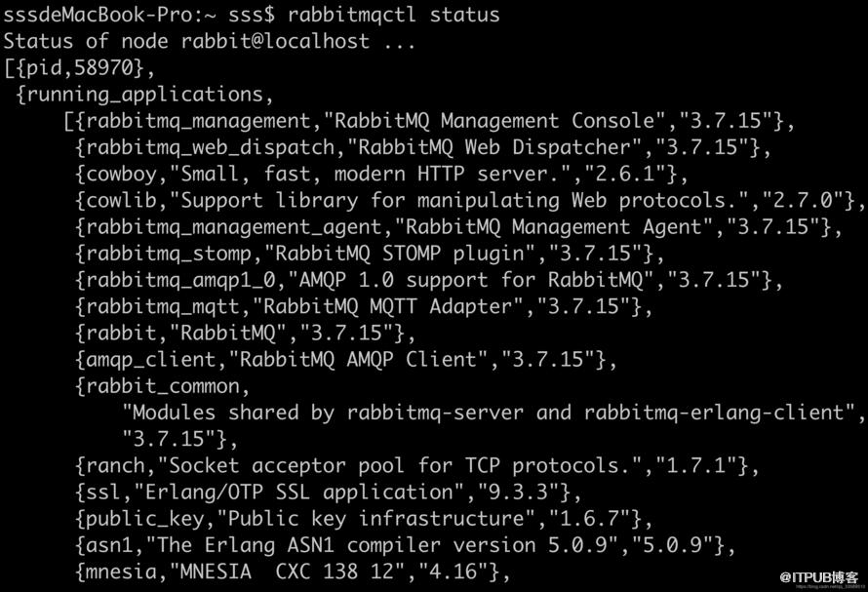Image resolution: width=868 pixels, height=592 pixels.
Task: Click the ITPUB watermark link
Action: (x=819, y=578)
